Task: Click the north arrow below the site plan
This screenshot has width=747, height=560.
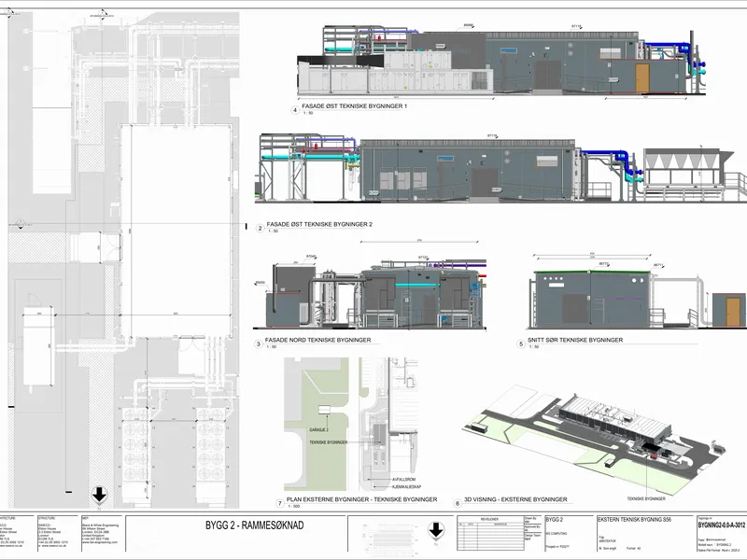Action: pyautogui.click(x=99, y=496)
